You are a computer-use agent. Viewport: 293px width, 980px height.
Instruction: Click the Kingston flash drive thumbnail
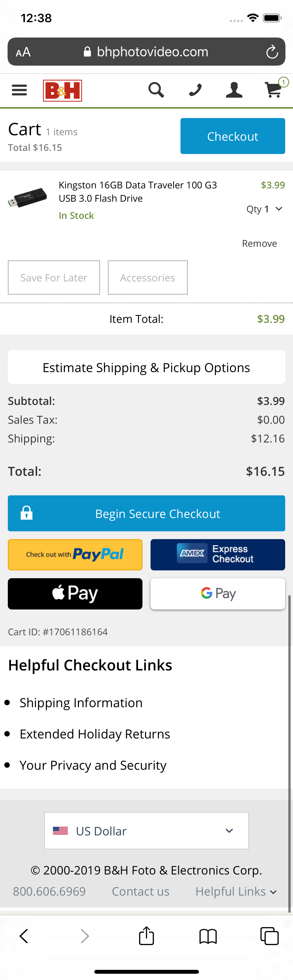27,198
